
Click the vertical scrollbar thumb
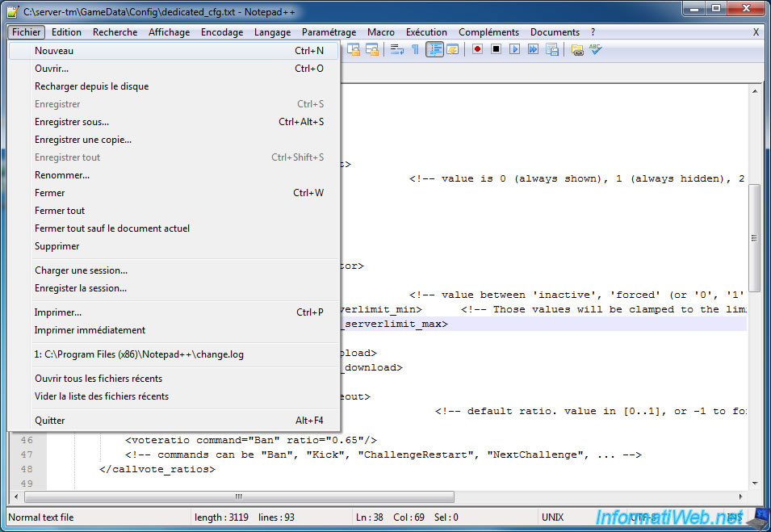coord(754,238)
